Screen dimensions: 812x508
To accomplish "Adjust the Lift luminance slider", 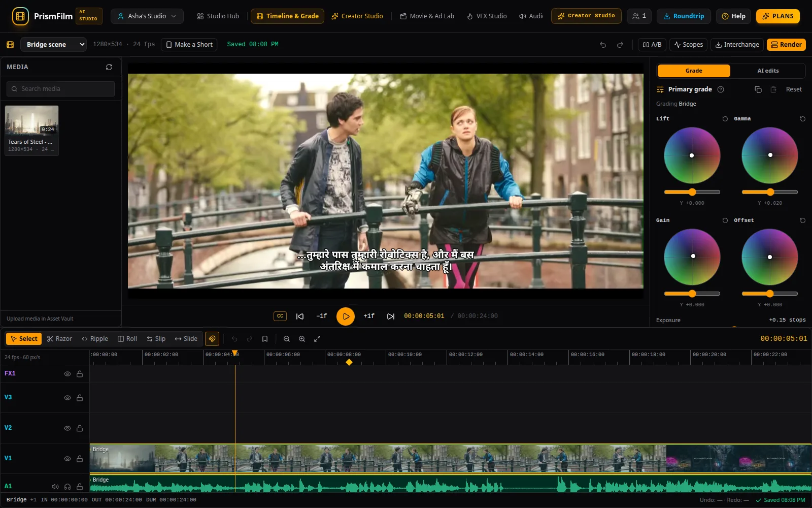I will 692,192.
